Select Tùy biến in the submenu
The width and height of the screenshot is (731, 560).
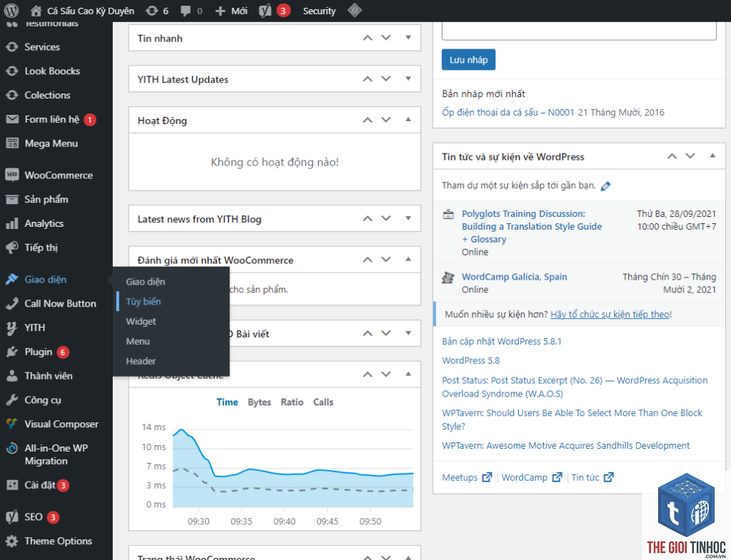click(x=143, y=302)
